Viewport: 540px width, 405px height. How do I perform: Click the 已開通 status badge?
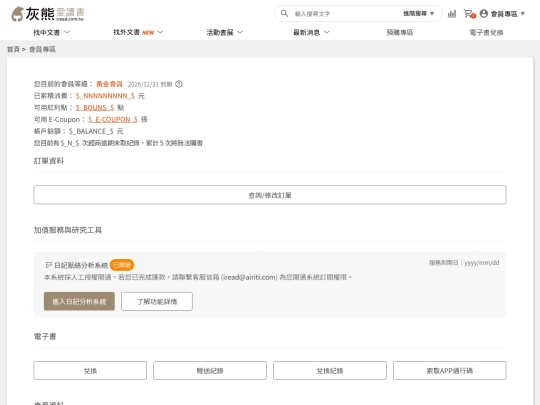122,265
